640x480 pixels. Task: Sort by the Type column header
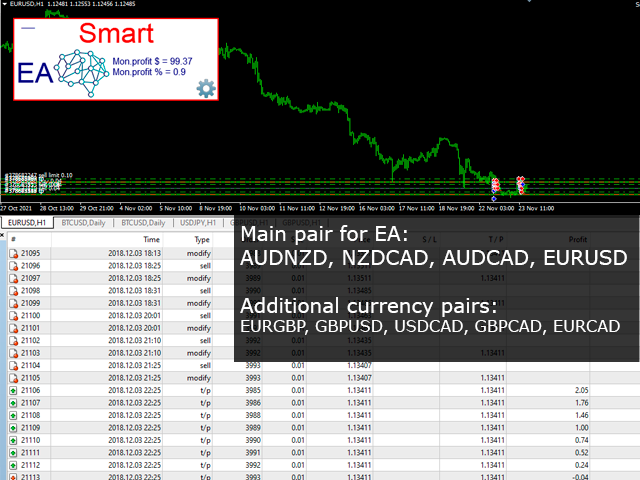(x=202, y=240)
